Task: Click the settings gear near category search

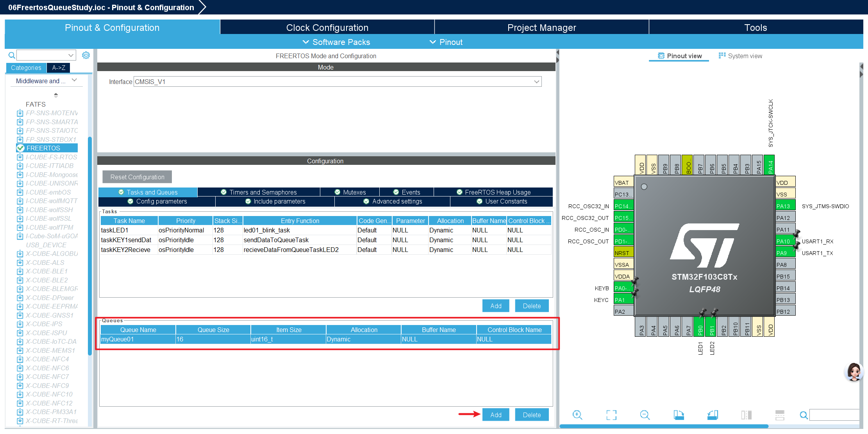Action: click(86, 55)
